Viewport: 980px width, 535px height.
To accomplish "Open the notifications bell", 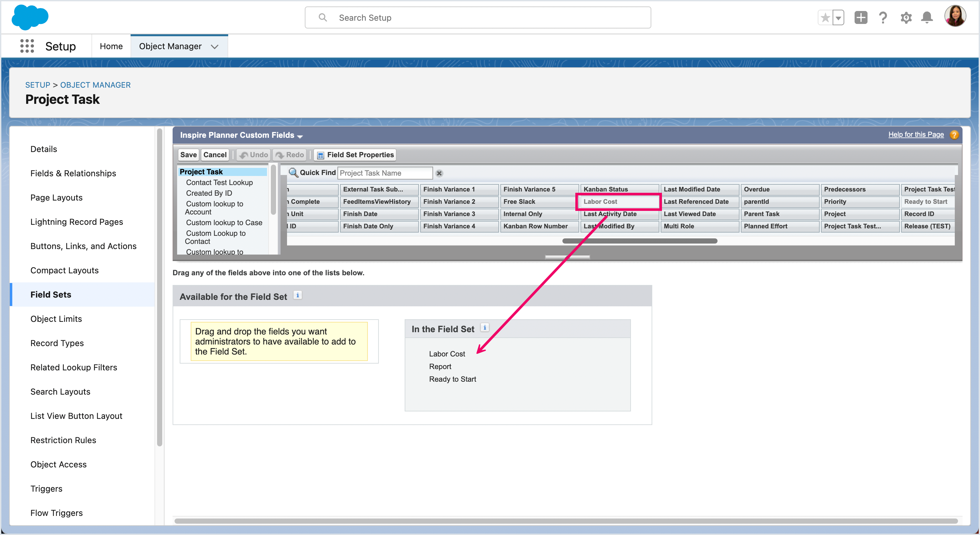I will click(x=927, y=17).
